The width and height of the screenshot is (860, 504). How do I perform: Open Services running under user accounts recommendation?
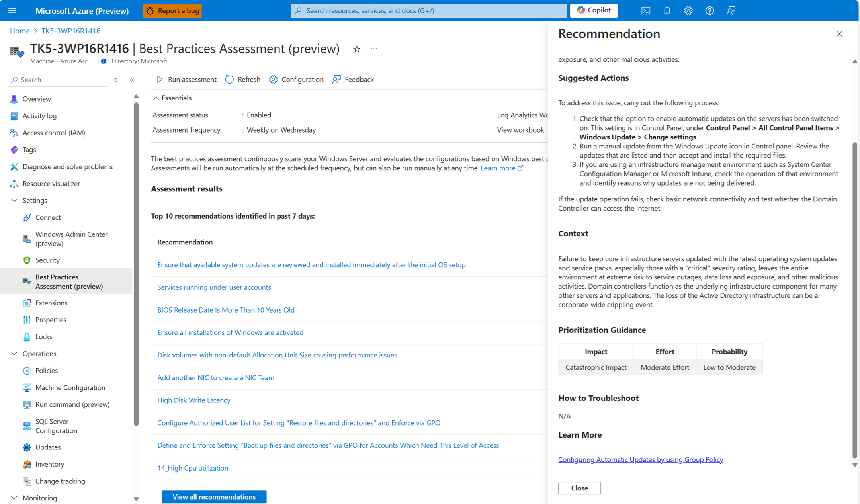215,287
